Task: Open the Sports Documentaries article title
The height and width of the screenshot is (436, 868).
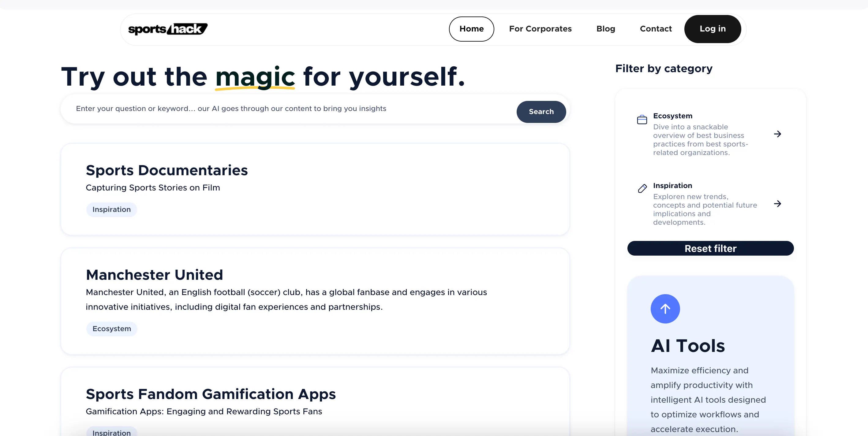Action: click(x=167, y=170)
